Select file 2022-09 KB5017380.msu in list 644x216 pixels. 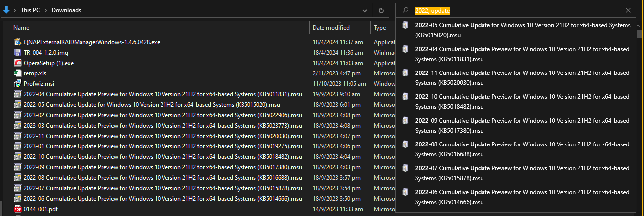point(163,167)
